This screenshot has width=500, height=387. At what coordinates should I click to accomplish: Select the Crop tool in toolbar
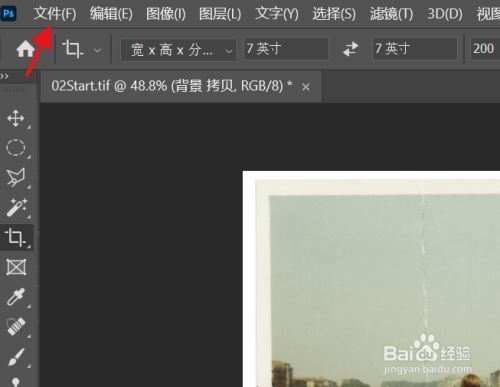(16, 237)
